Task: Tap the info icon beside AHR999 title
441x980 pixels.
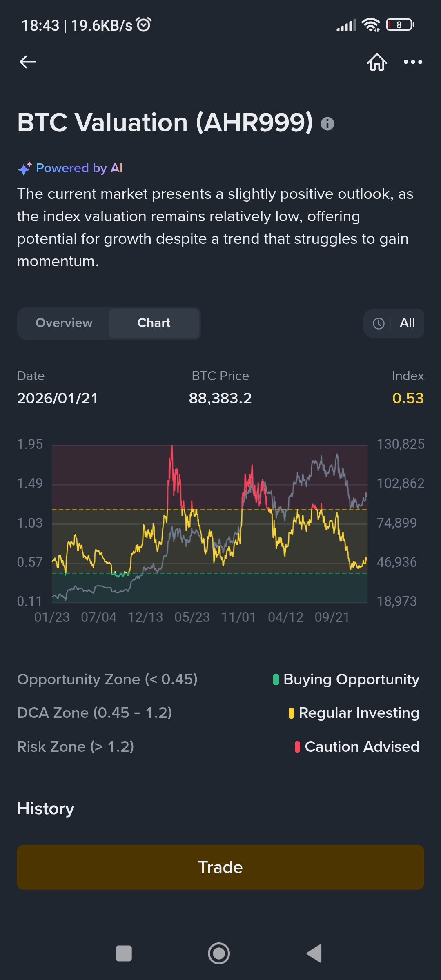Action: [x=327, y=124]
